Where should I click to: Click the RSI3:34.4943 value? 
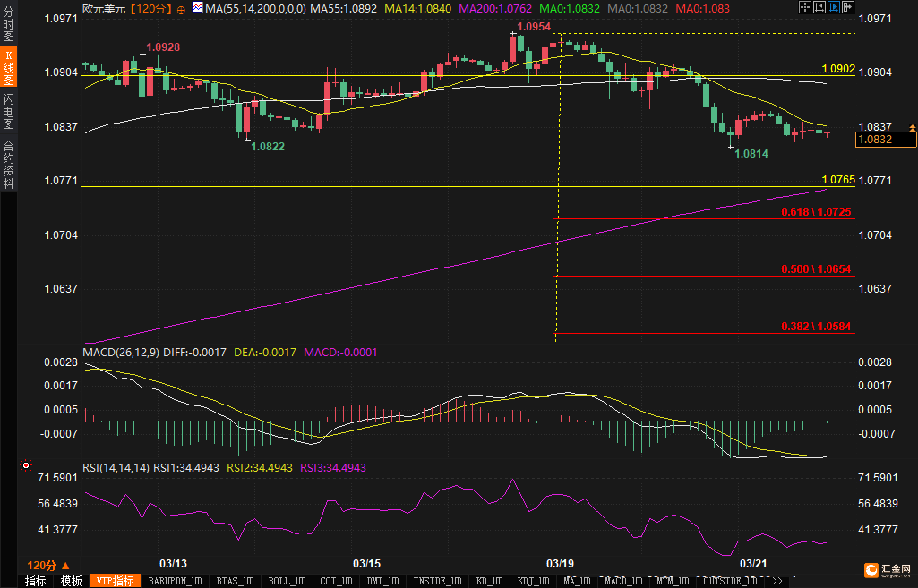(333, 468)
